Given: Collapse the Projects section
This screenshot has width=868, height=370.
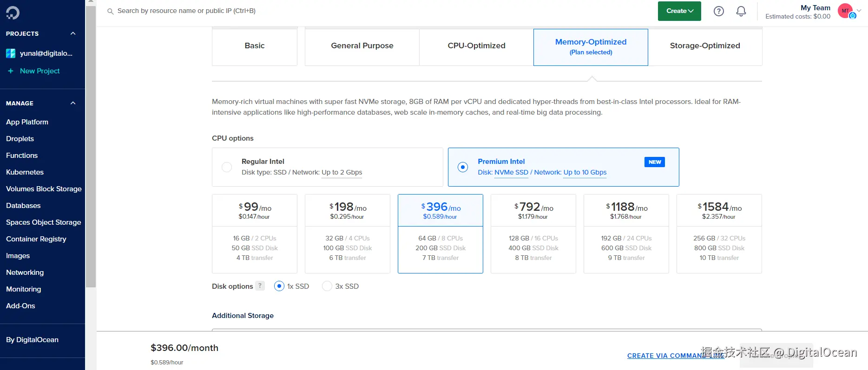Looking at the screenshot, I should 73,33.
